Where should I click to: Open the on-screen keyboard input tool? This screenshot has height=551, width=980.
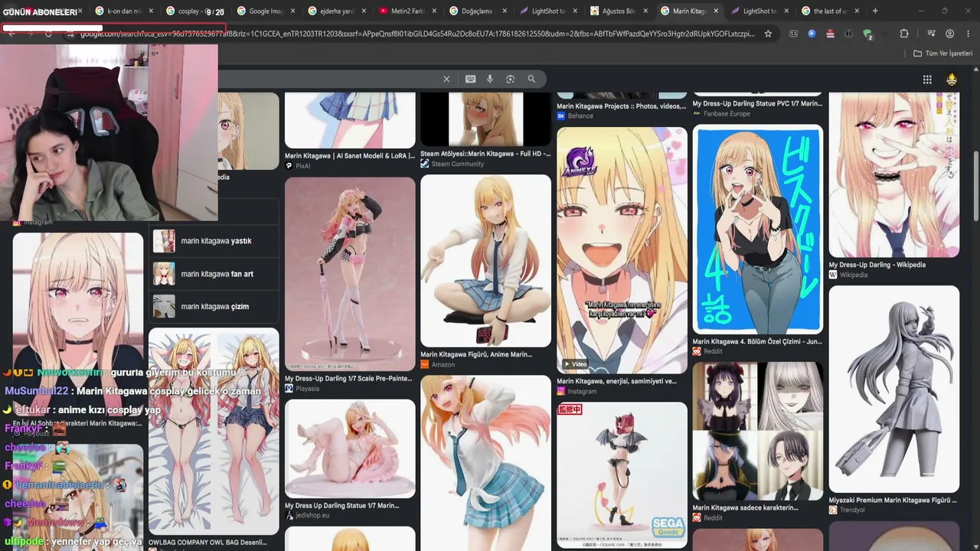click(x=470, y=79)
